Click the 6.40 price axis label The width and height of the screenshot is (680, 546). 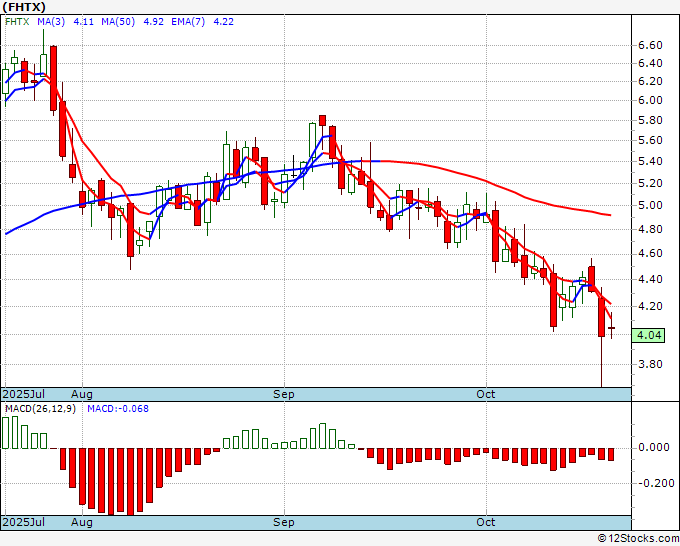tap(650, 64)
